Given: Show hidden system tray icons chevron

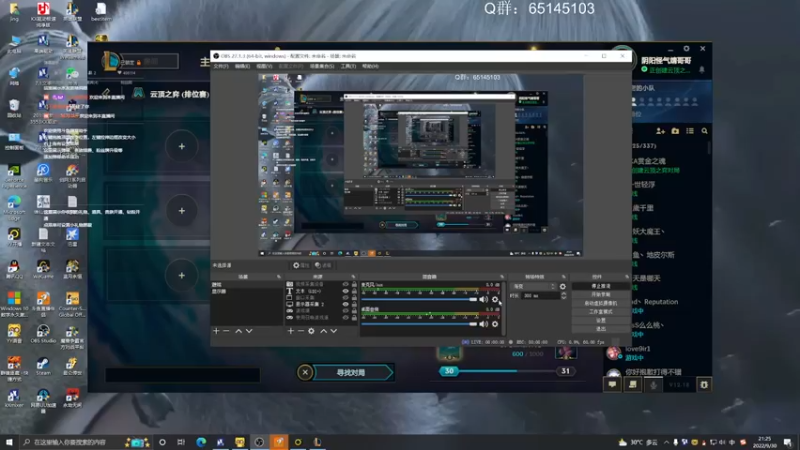Looking at the screenshot, I should [x=666, y=442].
